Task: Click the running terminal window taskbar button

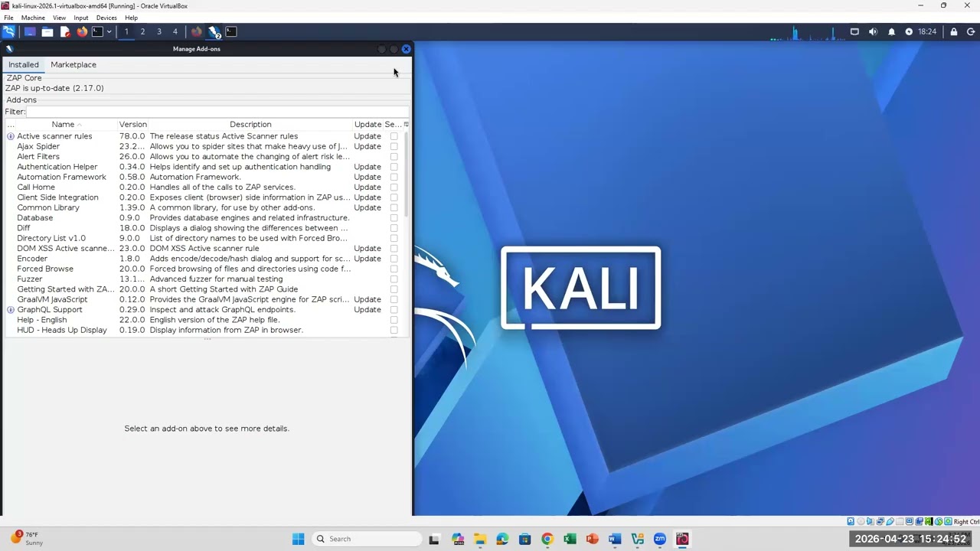Action: tap(231, 31)
